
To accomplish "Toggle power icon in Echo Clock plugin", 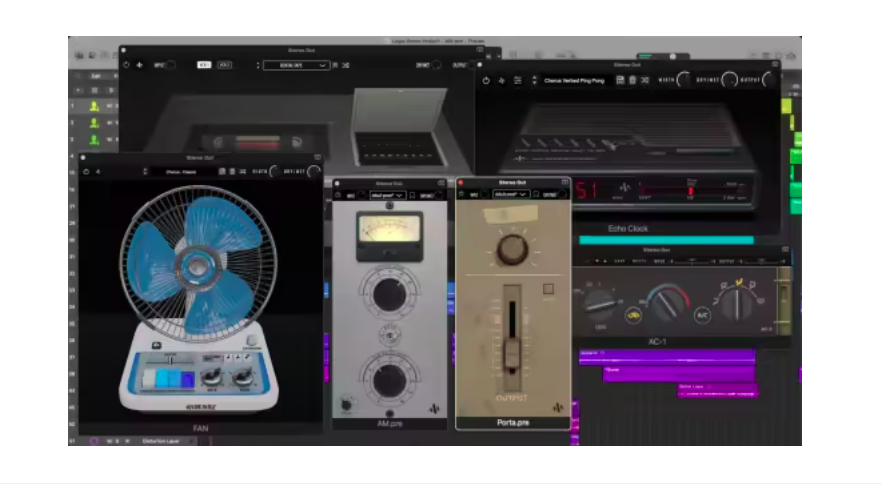I will coord(486,80).
